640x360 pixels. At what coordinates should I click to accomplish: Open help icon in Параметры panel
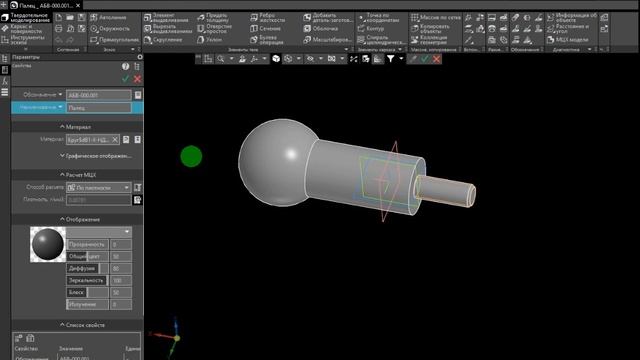click(x=125, y=66)
